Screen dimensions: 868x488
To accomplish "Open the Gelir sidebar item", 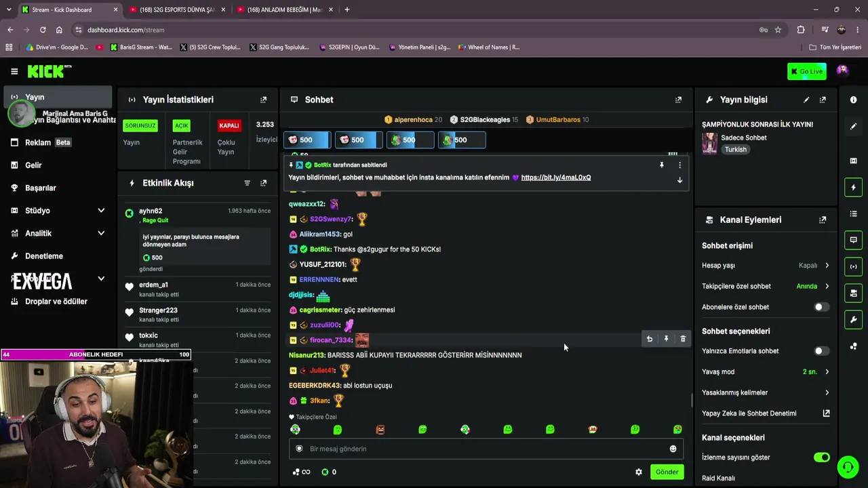I will click(x=58, y=165).
